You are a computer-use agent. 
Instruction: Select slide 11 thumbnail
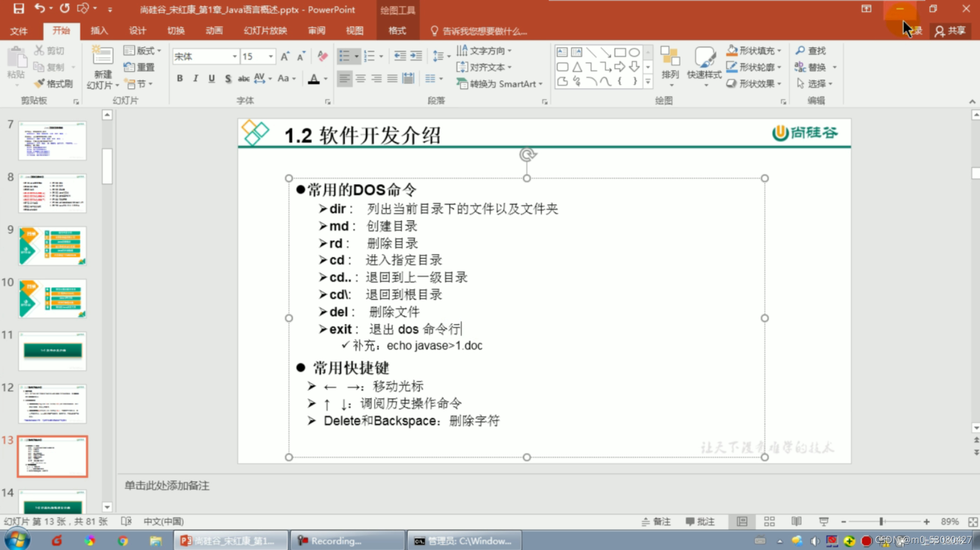(53, 351)
